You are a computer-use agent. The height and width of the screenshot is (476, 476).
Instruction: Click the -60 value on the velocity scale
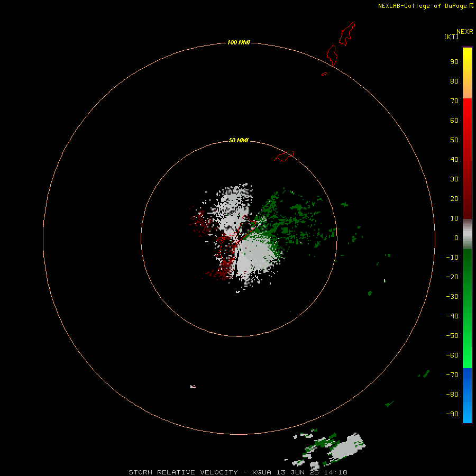pyautogui.click(x=452, y=355)
